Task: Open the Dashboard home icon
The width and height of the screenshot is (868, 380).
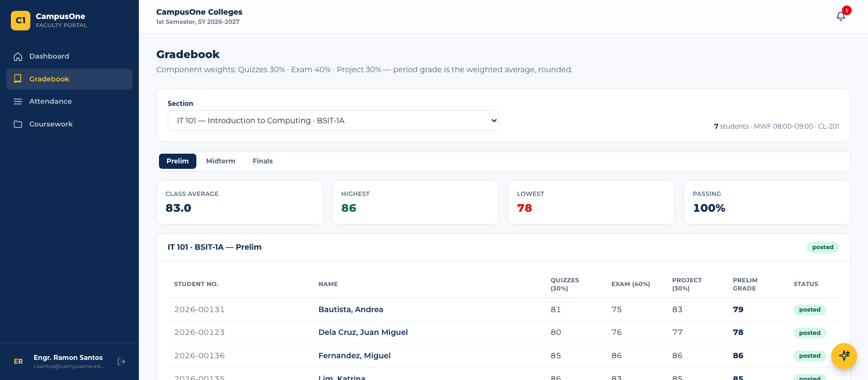Action: (x=18, y=56)
